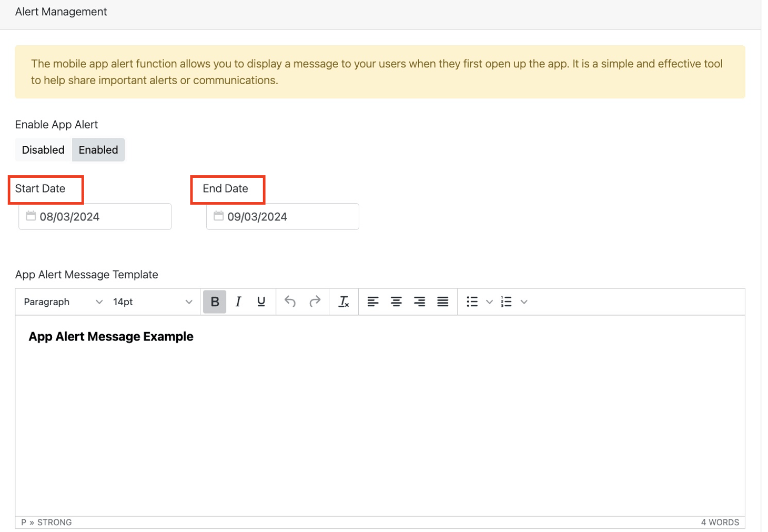
Task: Click the App Alert Message Template label
Action: (87, 275)
